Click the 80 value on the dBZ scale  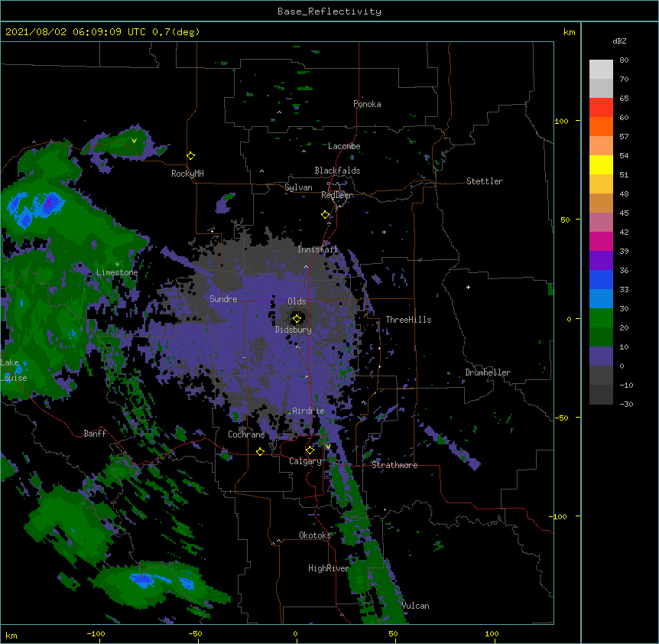pos(624,60)
